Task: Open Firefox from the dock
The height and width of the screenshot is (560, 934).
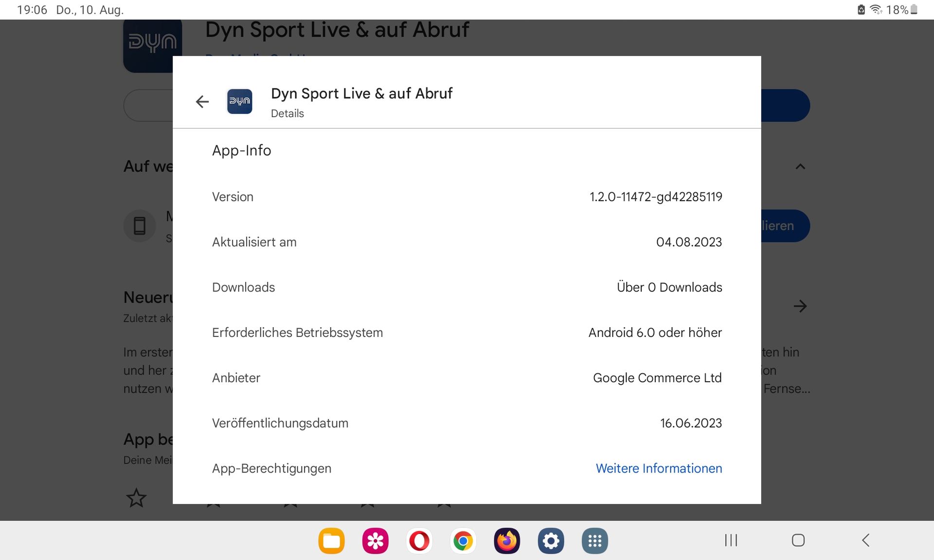Action: coord(507,541)
